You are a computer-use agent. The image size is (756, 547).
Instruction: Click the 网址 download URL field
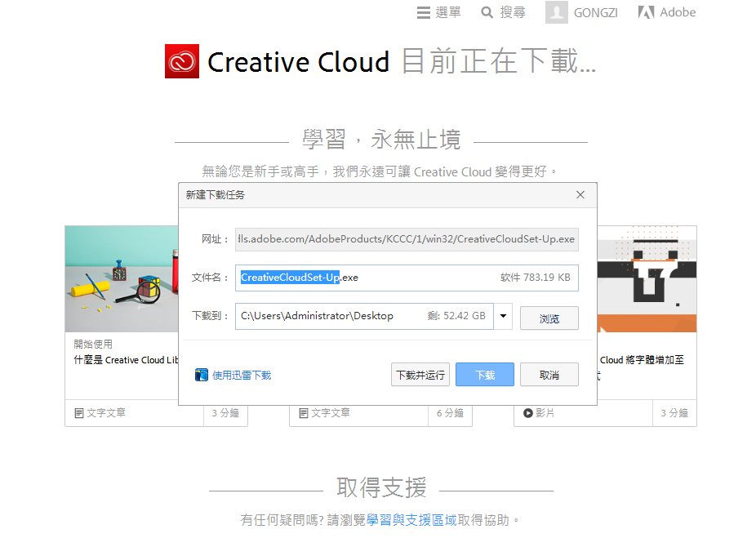pyautogui.click(x=407, y=239)
